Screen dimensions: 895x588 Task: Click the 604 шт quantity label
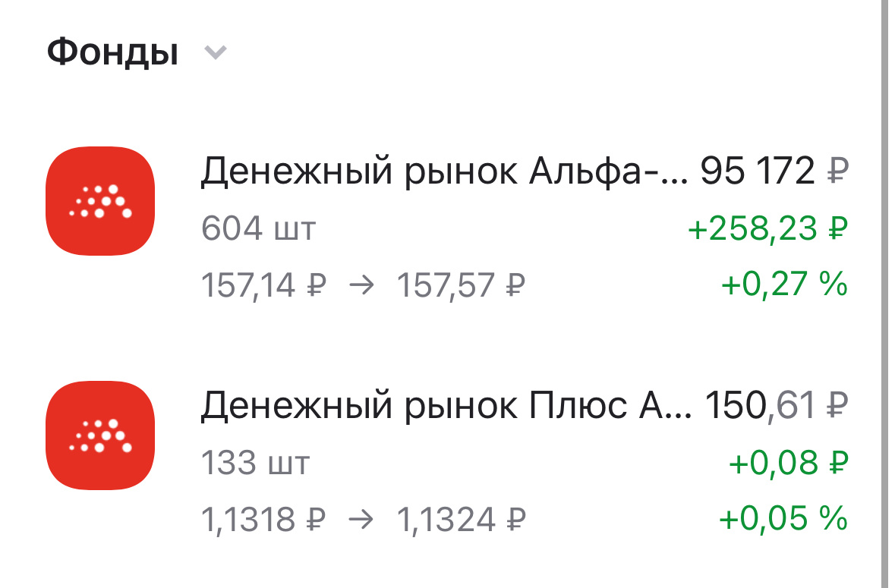pyautogui.click(x=258, y=228)
